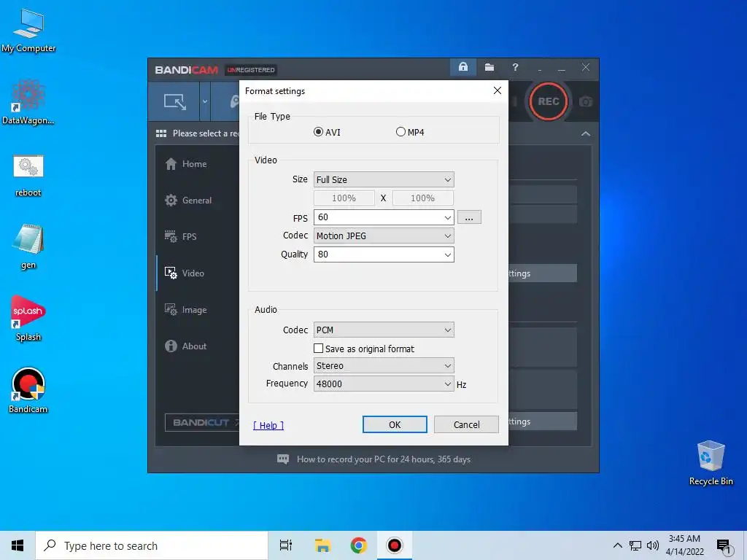Open the video Size dropdown
This screenshot has height=560, width=747.
point(384,179)
